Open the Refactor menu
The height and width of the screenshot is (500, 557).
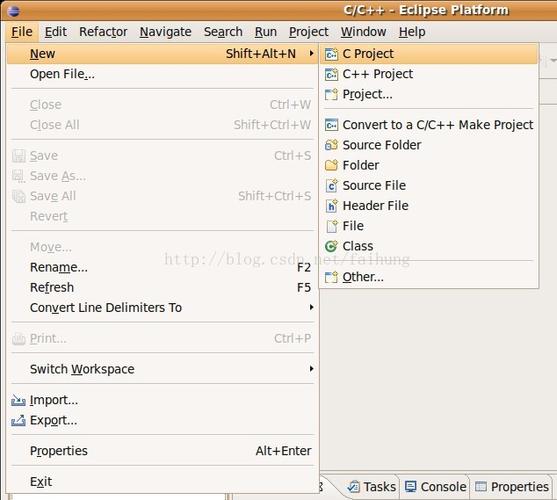tap(103, 32)
